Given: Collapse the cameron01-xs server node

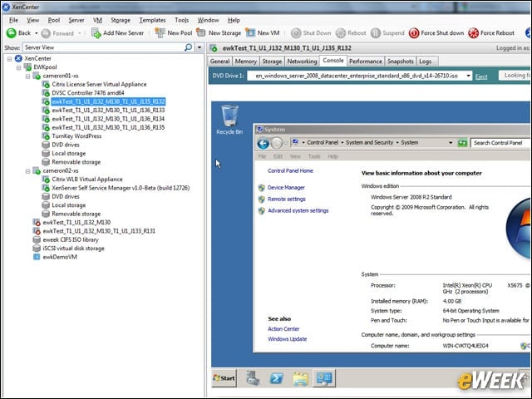Looking at the screenshot, I should [x=27, y=76].
